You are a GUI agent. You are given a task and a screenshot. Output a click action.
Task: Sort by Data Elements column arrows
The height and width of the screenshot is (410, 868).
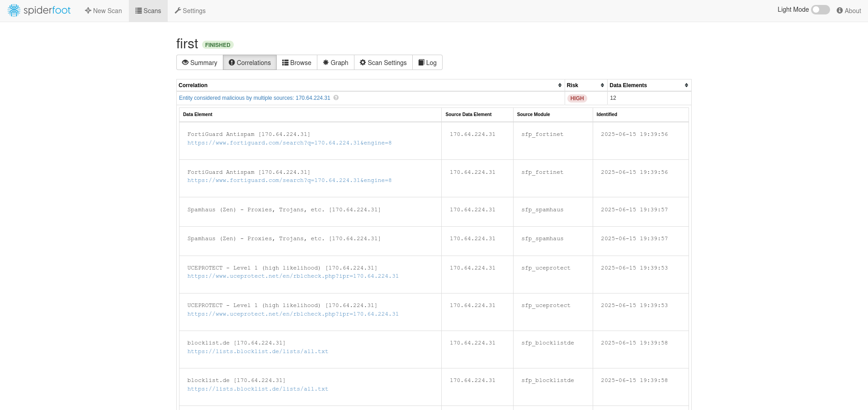(686, 85)
